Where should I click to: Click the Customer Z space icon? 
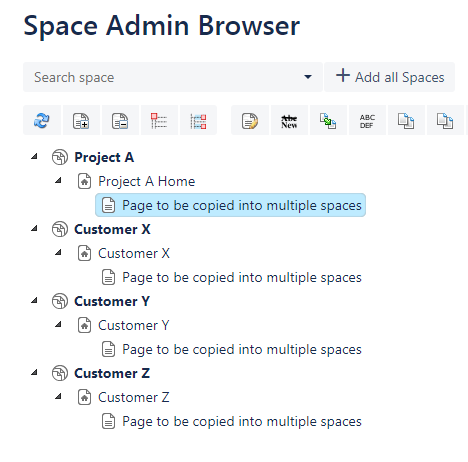pos(60,373)
